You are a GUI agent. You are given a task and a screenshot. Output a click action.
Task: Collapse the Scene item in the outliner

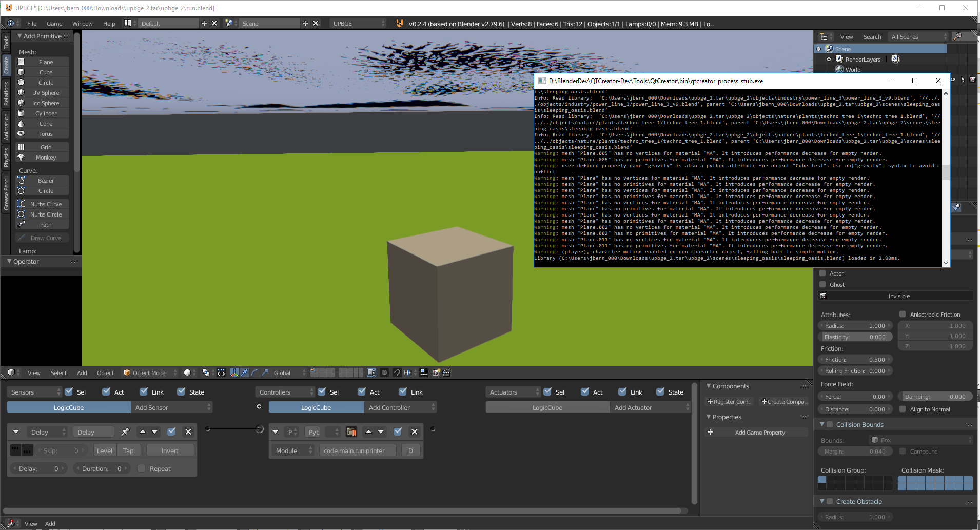tap(817, 49)
